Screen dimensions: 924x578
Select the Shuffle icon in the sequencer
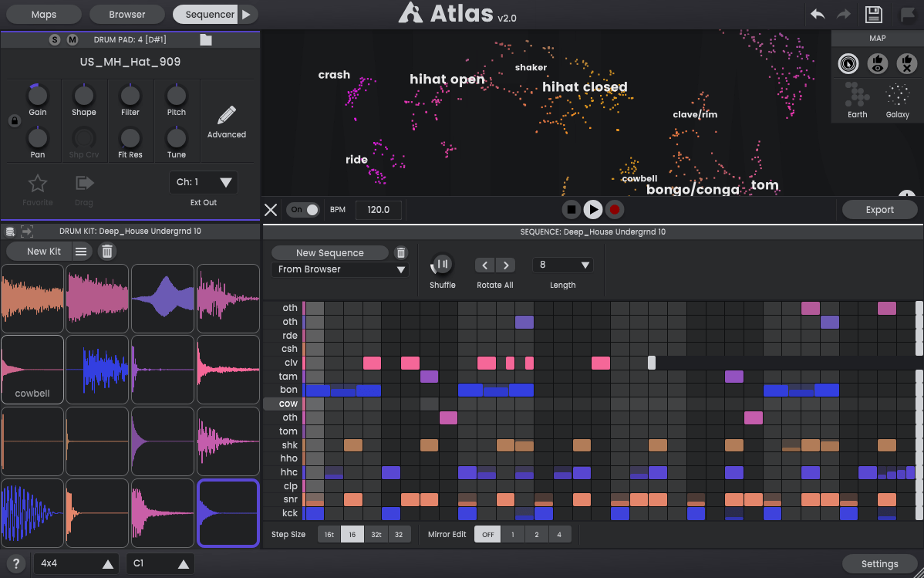click(x=441, y=265)
